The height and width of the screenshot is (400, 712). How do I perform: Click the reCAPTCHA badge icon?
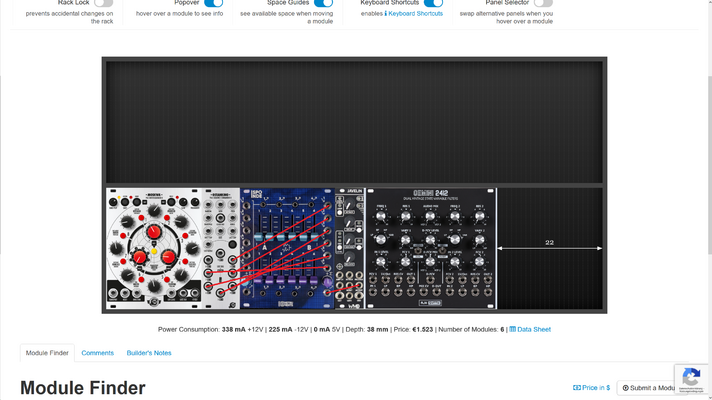[691, 378]
